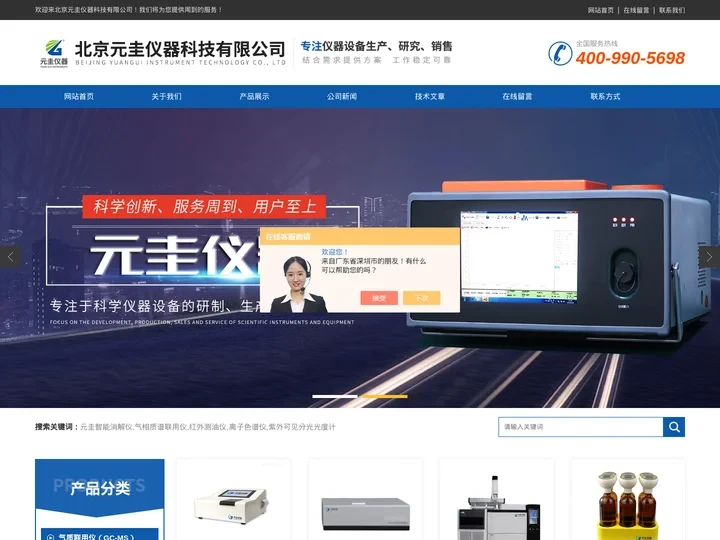Viewport: 720px width, 540px height.
Task: Dismiss chat invitation with 下次 button
Action: click(x=422, y=298)
